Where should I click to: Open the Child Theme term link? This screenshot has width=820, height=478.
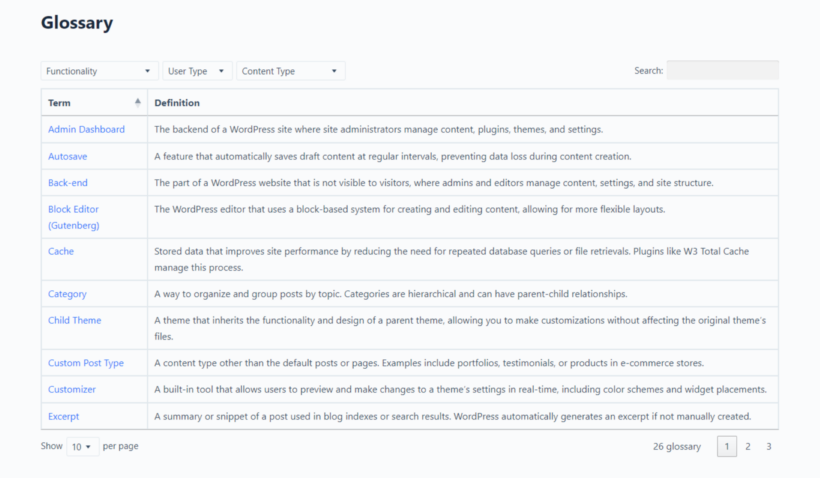[x=74, y=320]
